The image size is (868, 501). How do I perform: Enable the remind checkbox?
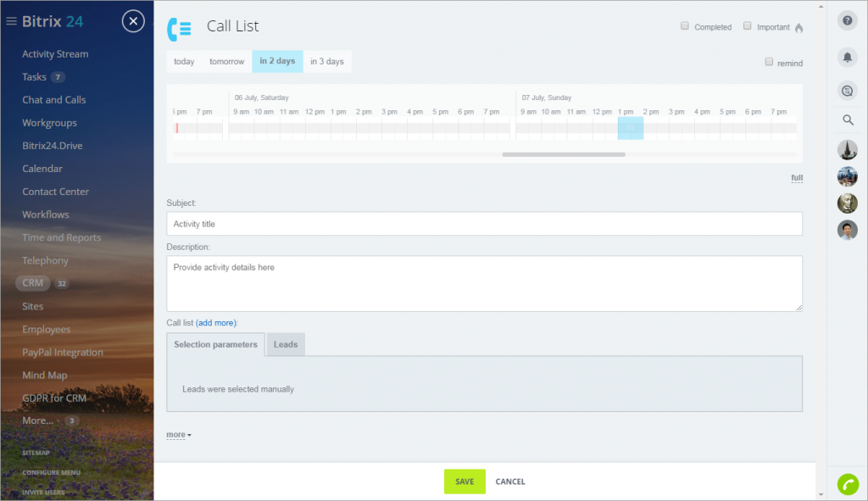coord(769,62)
